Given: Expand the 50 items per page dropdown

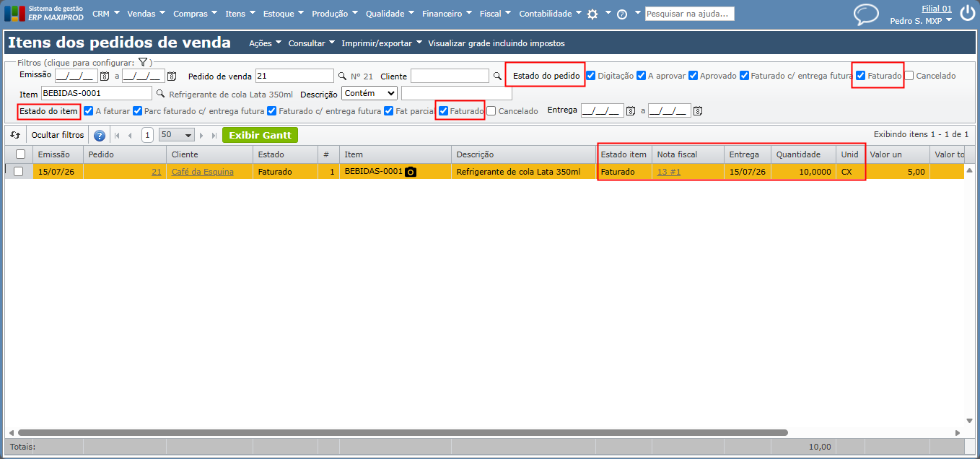Looking at the screenshot, I should [x=177, y=135].
